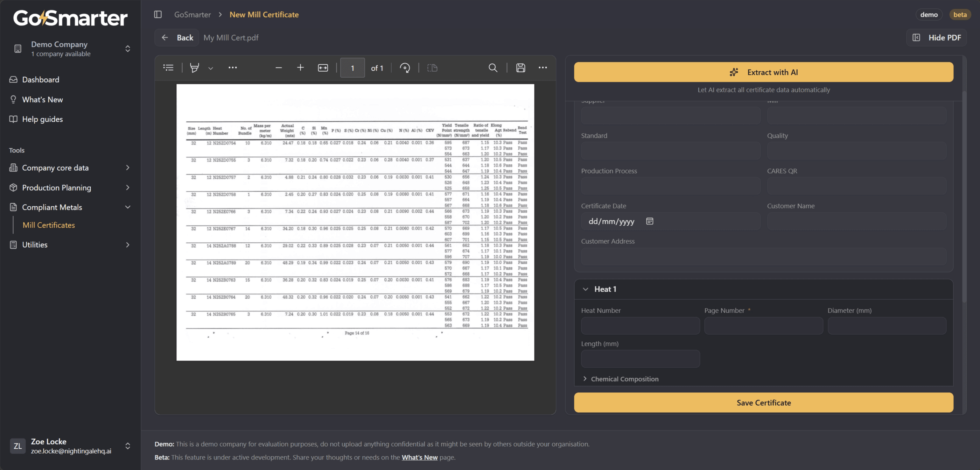Open highlight tool options dropdown arrow
Image resolution: width=980 pixels, height=470 pixels.
(x=210, y=68)
